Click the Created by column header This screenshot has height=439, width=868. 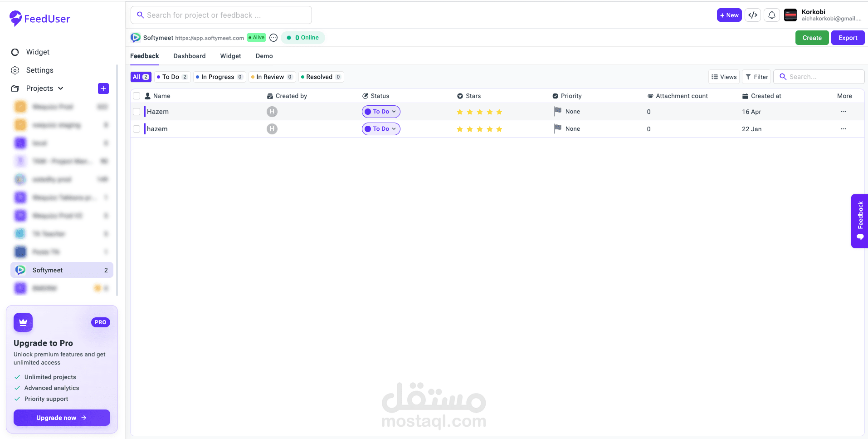coord(287,96)
